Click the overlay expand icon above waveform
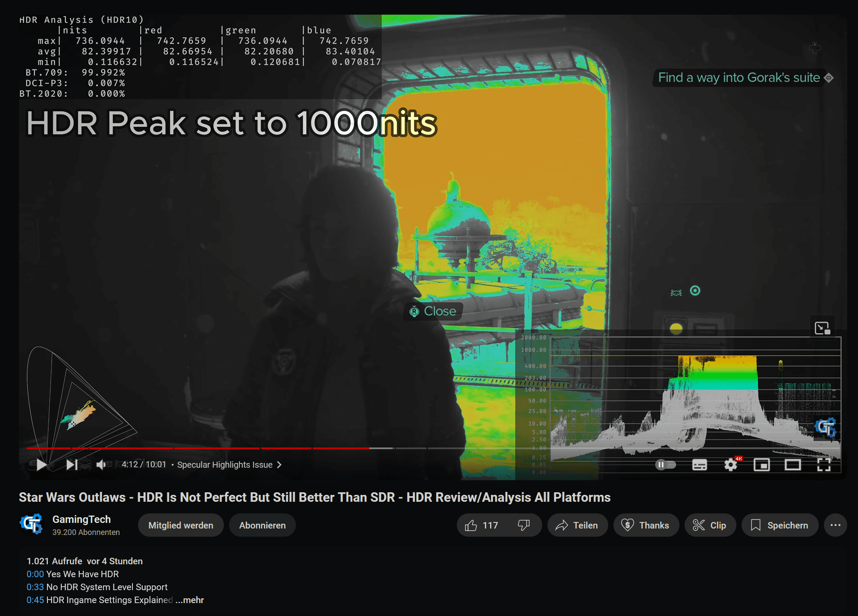858x616 pixels. click(822, 328)
